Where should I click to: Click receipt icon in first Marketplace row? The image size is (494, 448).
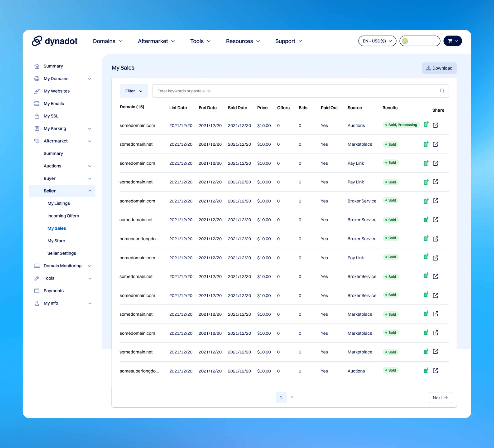click(426, 144)
